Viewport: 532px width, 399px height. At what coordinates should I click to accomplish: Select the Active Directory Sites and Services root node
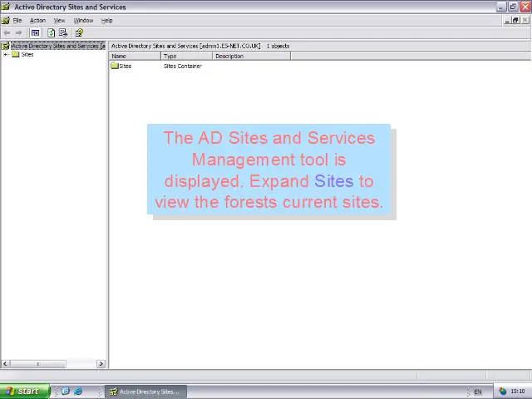(x=58, y=46)
